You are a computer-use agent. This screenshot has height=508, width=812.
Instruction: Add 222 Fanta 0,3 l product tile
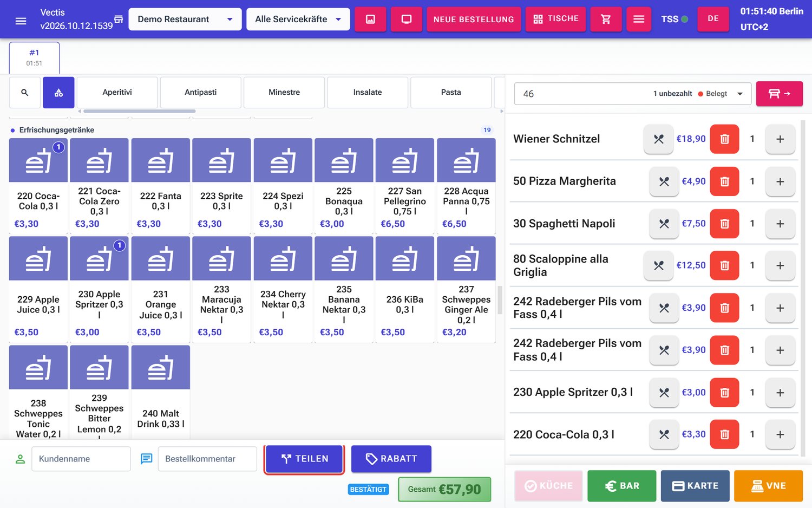coord(161,186)
